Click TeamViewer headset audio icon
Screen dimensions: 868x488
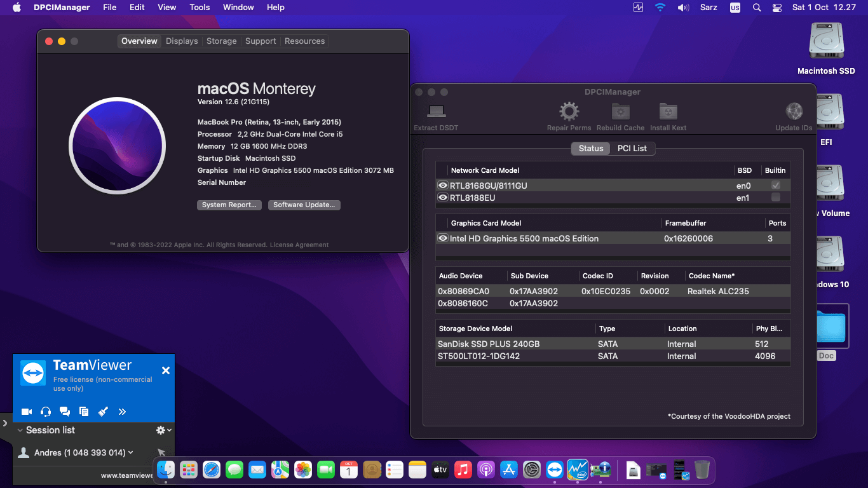[x=46, y=412]
